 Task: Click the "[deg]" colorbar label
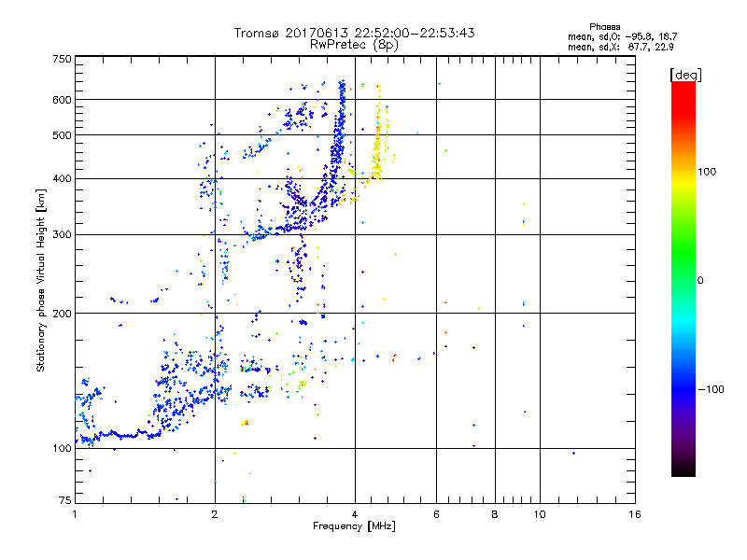click(x=685, y=75)
